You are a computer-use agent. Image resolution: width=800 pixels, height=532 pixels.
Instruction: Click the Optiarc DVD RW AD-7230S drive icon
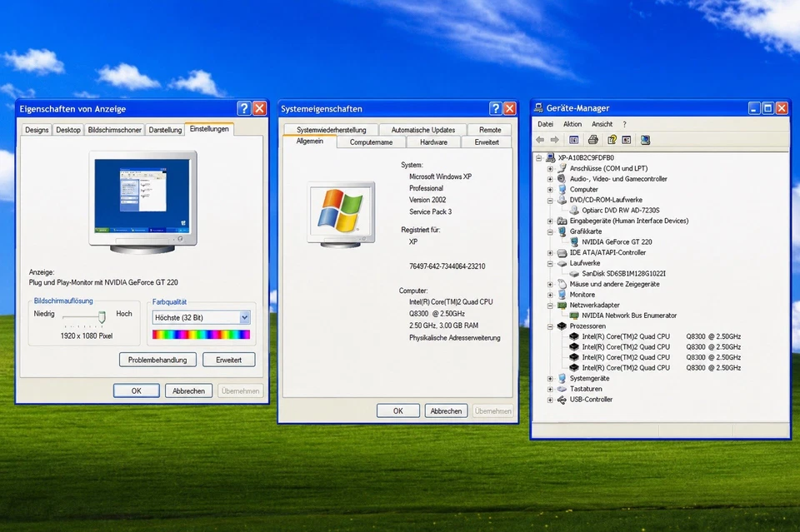574,210
